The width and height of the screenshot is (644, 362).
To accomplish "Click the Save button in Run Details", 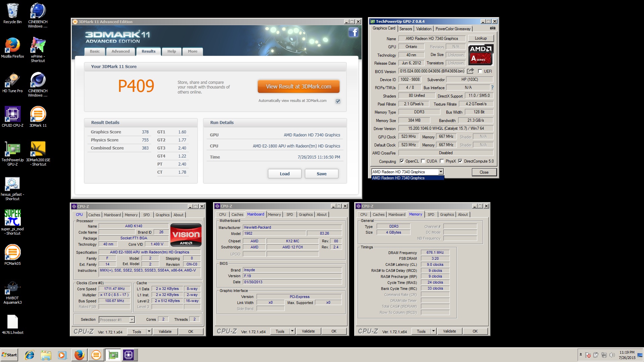I will tap(321, 174).
